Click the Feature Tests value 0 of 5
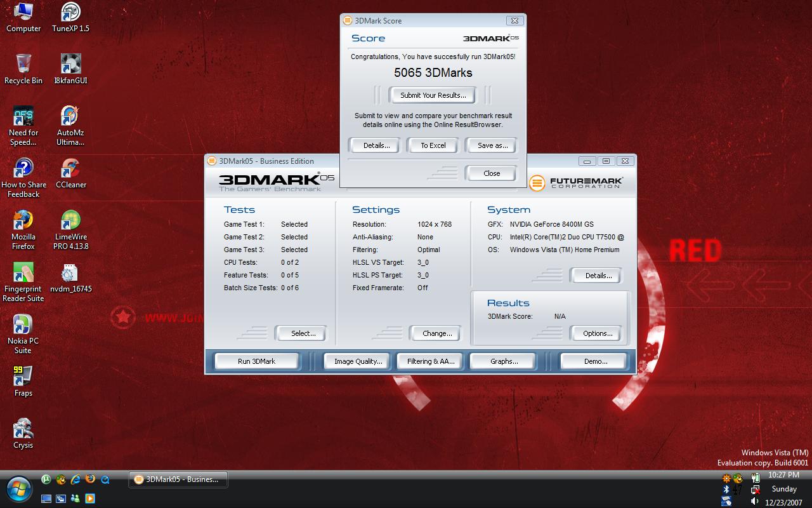 click(290, 275)
